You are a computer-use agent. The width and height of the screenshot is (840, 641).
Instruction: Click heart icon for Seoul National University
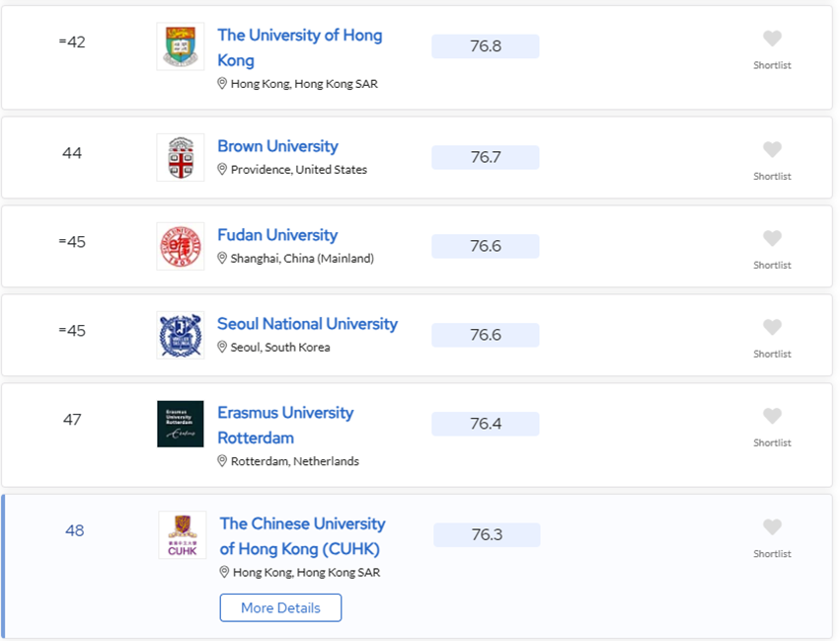tap(772, 327)
